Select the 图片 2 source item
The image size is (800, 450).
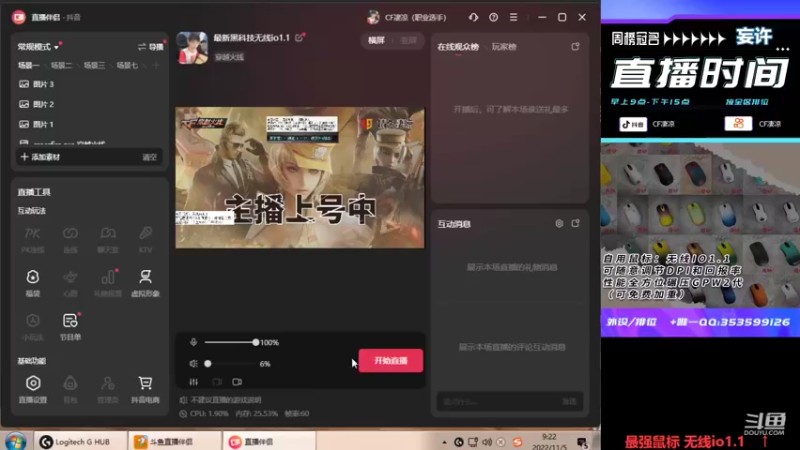point(90,104)
